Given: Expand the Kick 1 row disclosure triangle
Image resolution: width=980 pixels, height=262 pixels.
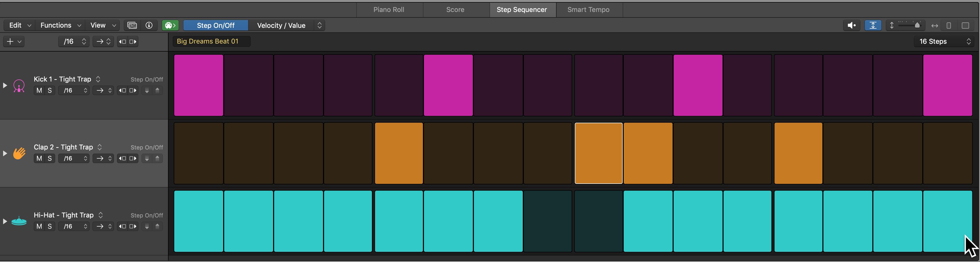Looking at the screenshot, I should click(x=5, y=85).
